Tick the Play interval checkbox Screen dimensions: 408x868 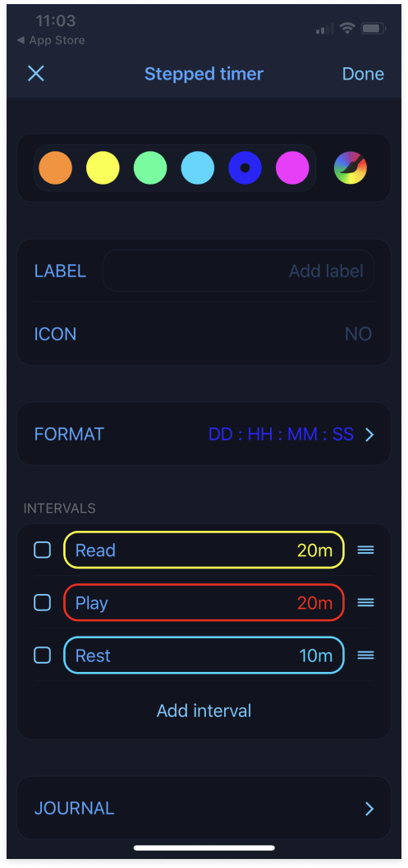(43, 602)
